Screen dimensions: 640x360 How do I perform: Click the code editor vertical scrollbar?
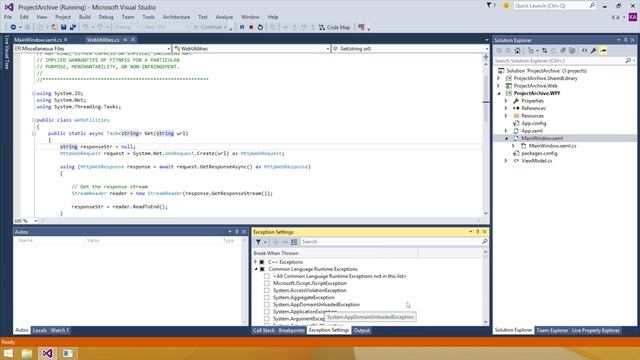[x=486, y=137]
